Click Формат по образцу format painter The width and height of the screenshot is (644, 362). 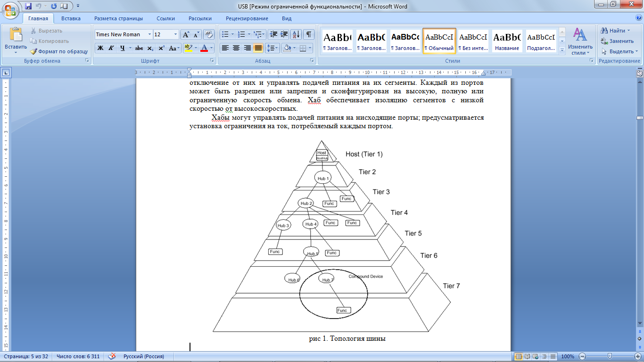(x=59, y=51)
